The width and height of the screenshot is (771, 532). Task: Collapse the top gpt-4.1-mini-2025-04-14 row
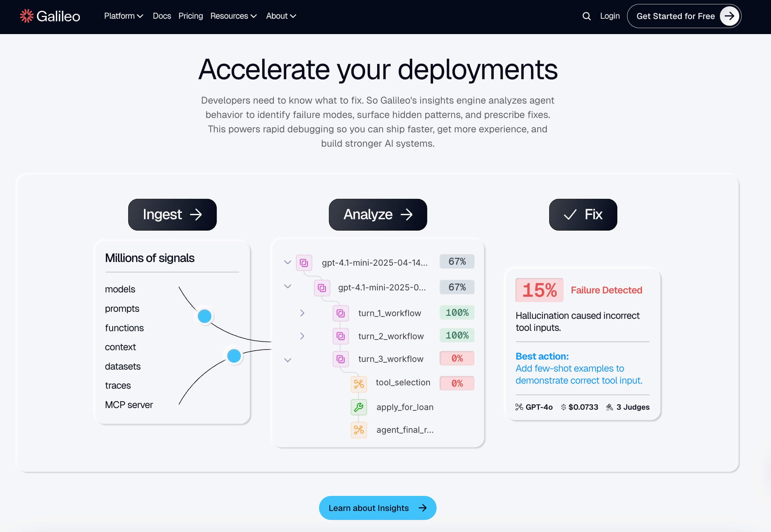(288, 262)
